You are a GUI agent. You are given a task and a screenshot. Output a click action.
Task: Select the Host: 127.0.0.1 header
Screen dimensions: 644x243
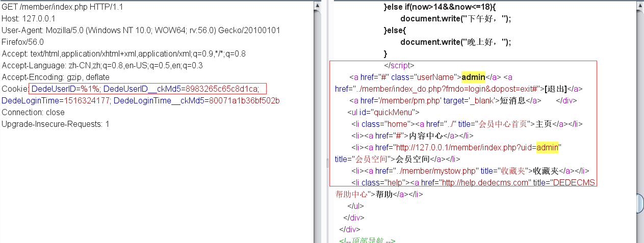point(31,19)
